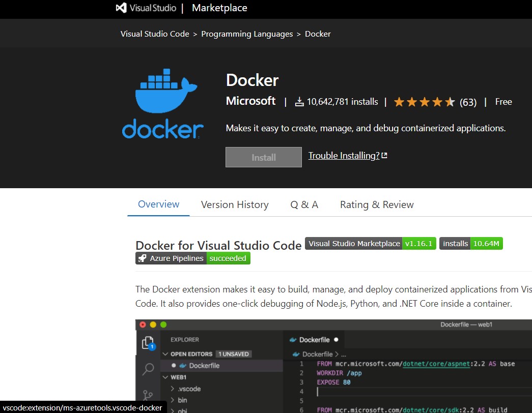Switch to the Version History tab

coord(235,204)
